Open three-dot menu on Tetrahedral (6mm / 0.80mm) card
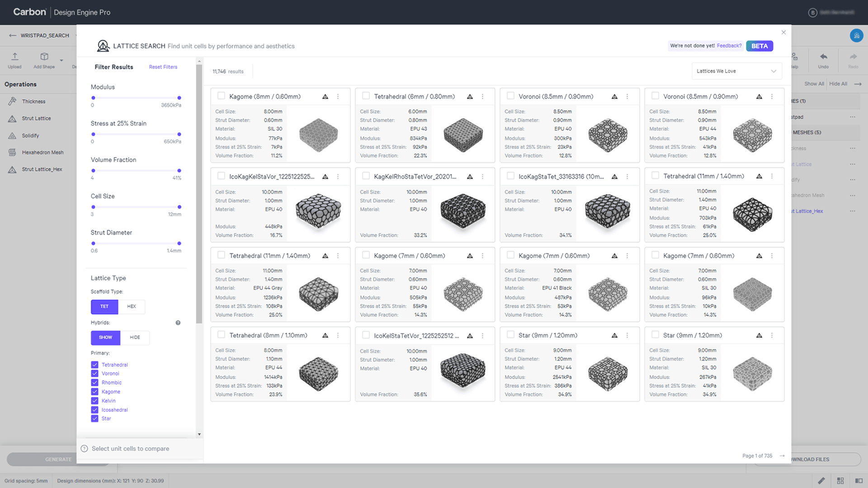 click(x=482, y=97)
